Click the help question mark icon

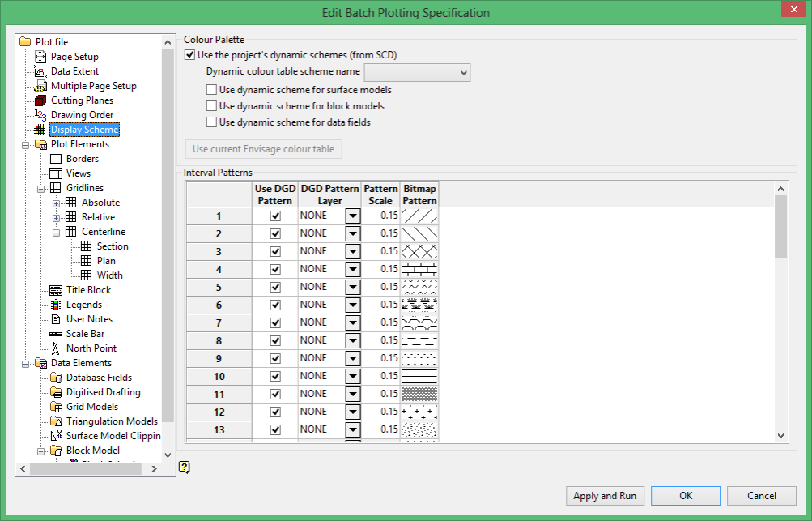click(185, 467)
